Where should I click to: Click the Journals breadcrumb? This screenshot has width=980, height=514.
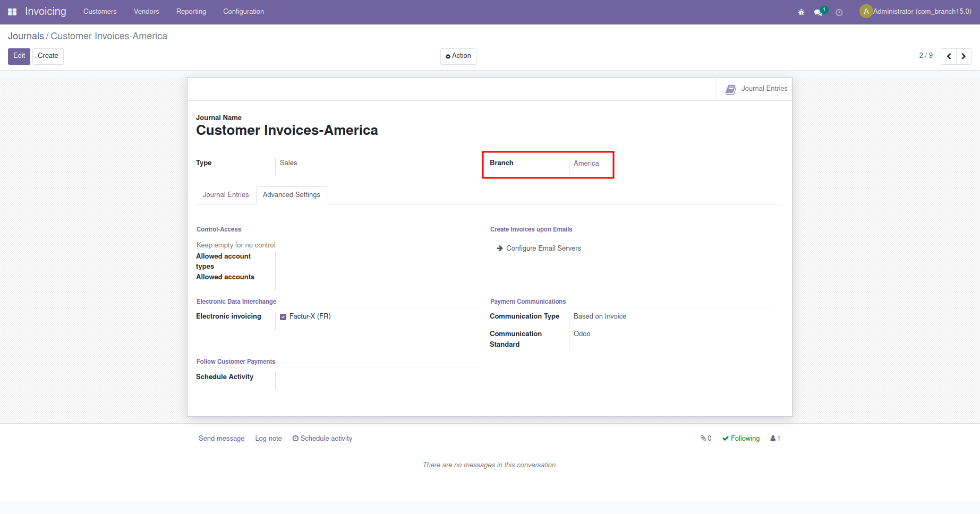25,36
